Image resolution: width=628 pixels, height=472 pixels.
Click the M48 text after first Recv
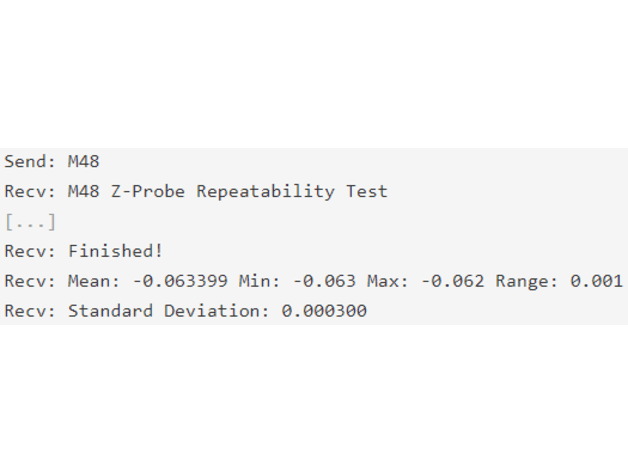coord(83,192)
